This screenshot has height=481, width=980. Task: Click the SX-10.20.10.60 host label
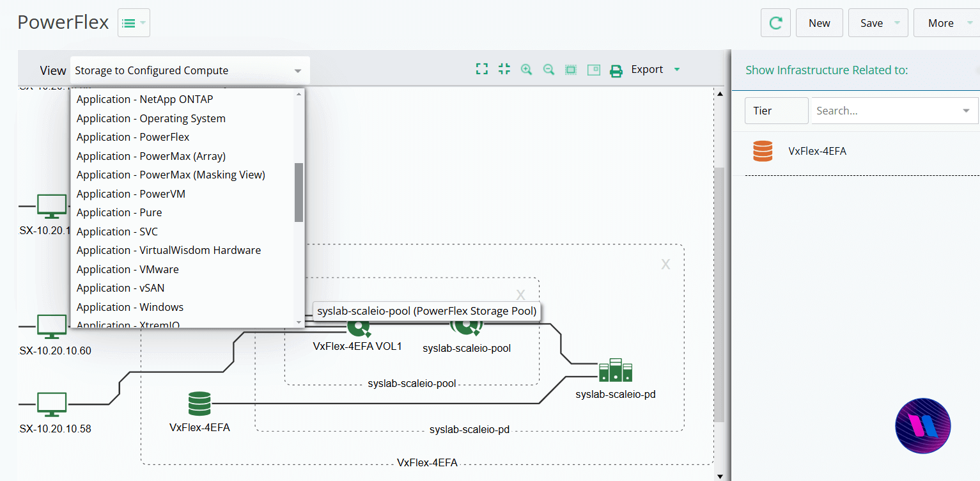(x=55, y=351)
